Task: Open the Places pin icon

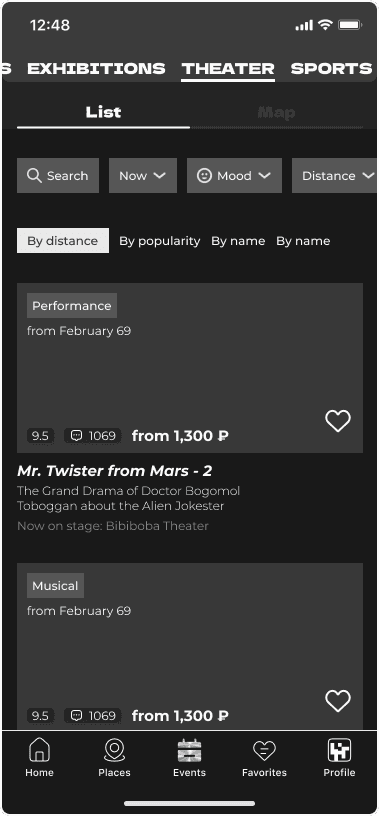Action: click(x=115, y=750)
